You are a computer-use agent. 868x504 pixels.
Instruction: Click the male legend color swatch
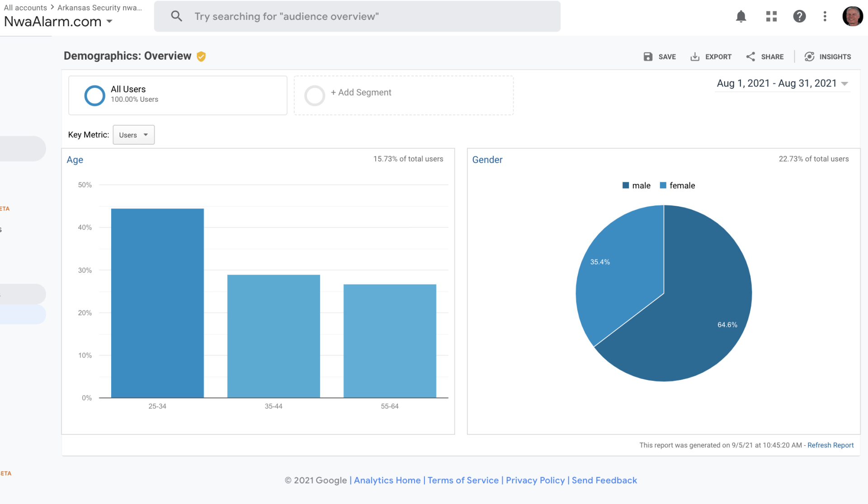tap(626, 185)
